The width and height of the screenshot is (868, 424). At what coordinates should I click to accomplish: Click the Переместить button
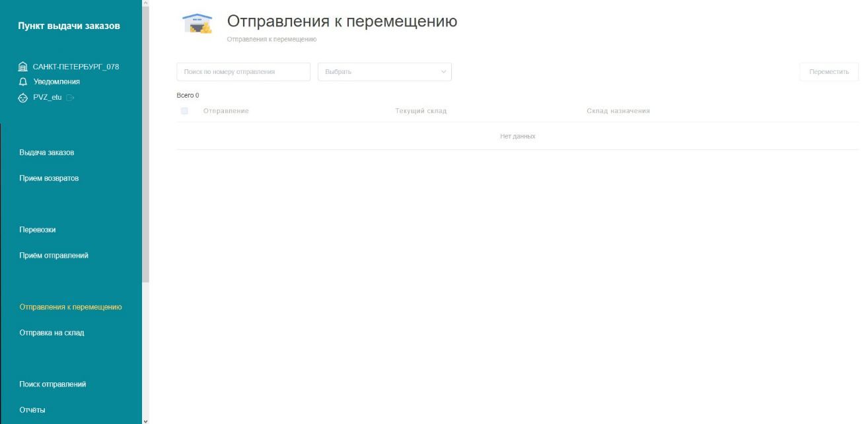coord(829,72)
